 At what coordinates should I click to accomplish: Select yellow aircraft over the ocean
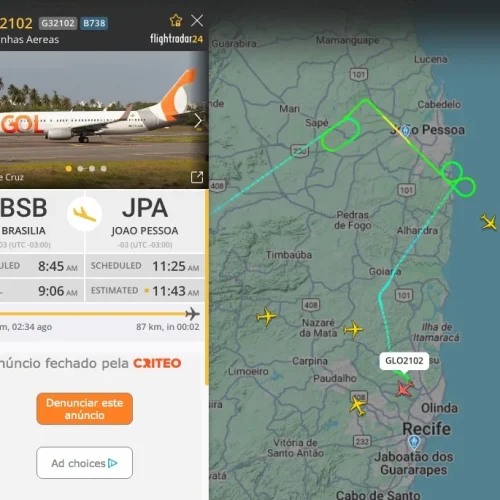pyautogui.click(x=489, y=222)
